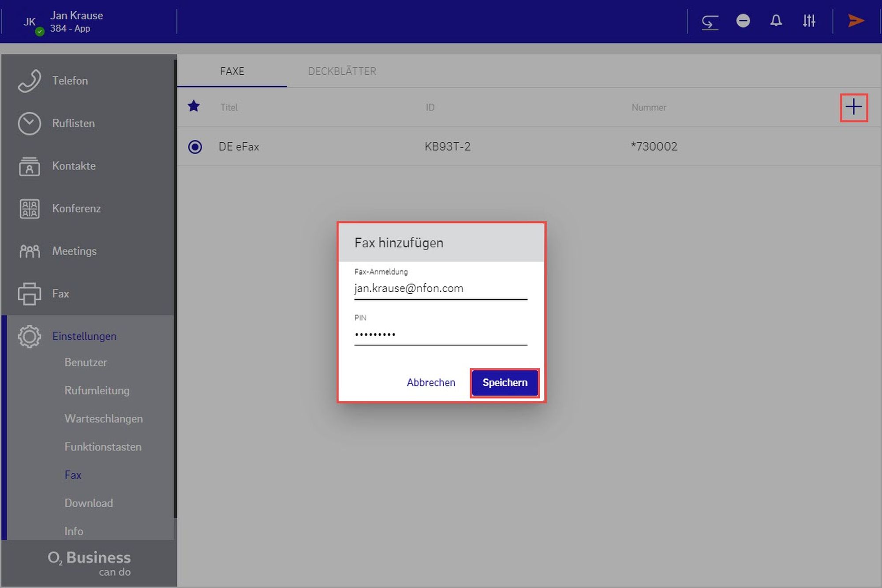Select the DE eFax radio button
Image resolution: width=882 pixels, height=588 pixels.
195,146
